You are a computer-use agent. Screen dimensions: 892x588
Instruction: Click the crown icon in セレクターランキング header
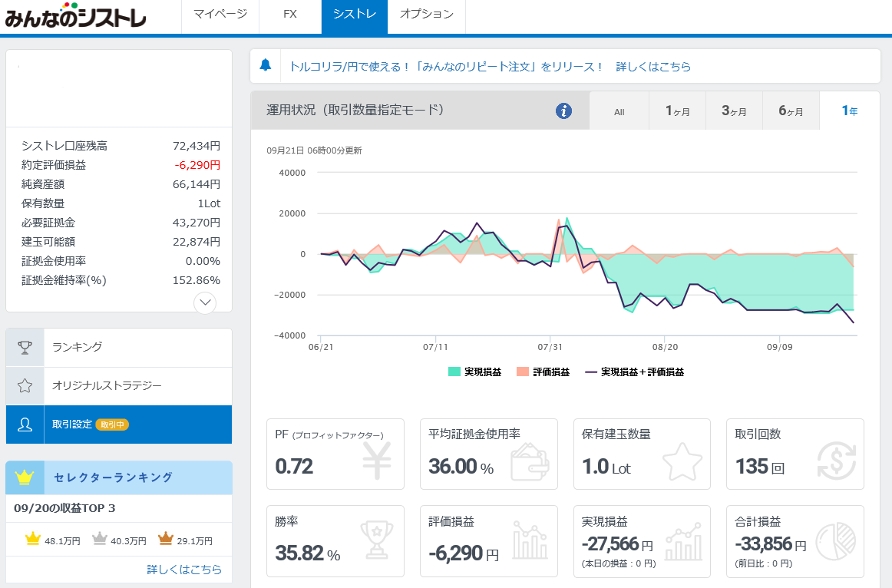25,477
